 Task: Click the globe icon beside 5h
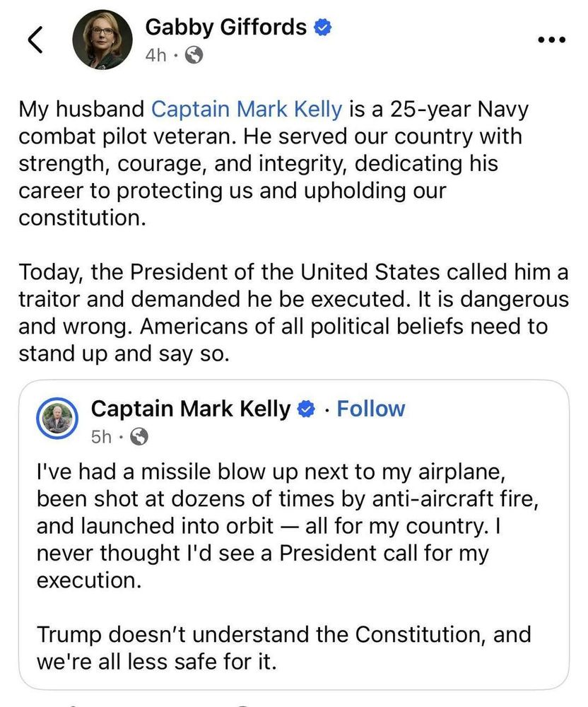click(x=139, y=438)
